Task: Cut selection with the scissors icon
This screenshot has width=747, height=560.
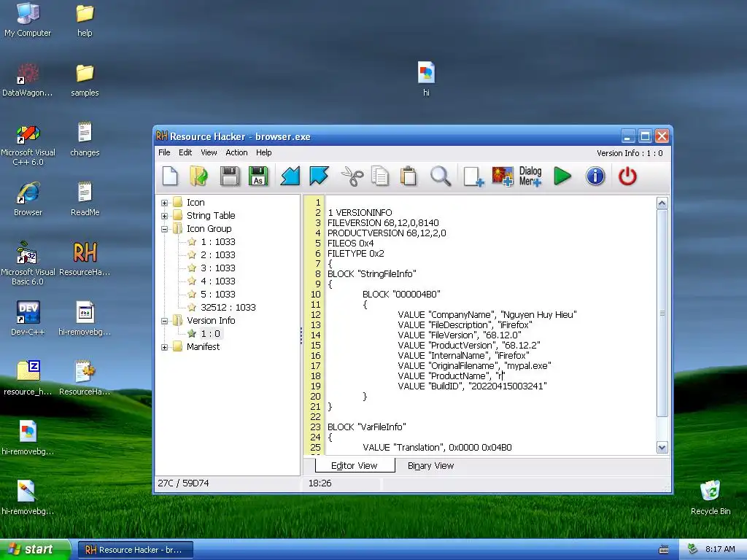Action: coord(352,176)
